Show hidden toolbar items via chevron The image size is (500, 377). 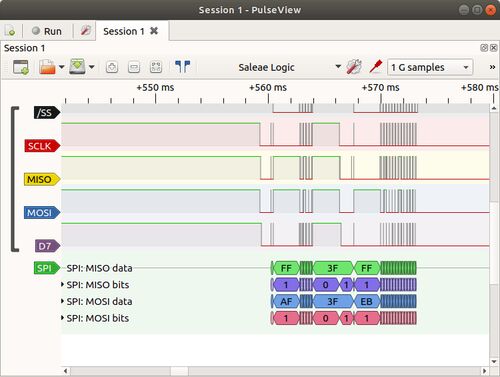492,67
